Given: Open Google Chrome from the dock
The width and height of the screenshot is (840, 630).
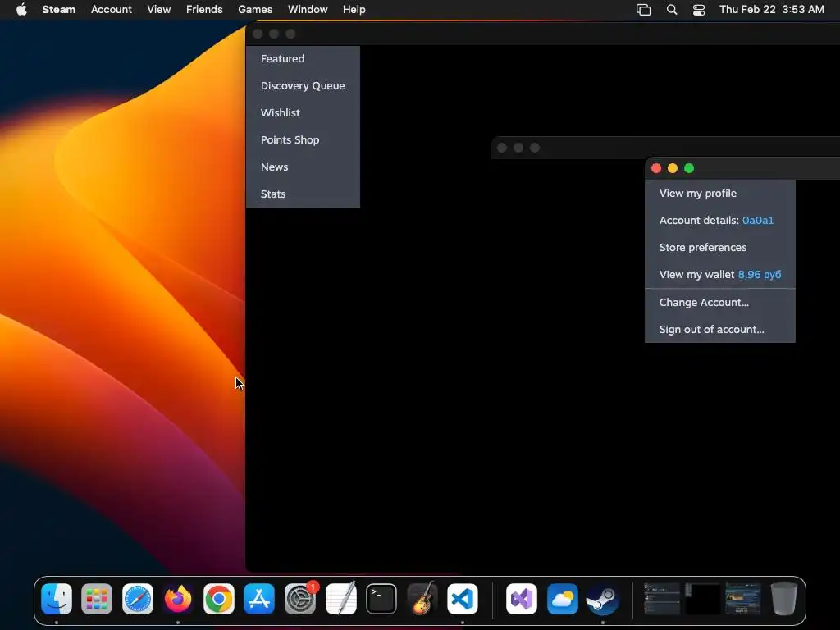Looking at the screenshot, I should tap(218, 598).
